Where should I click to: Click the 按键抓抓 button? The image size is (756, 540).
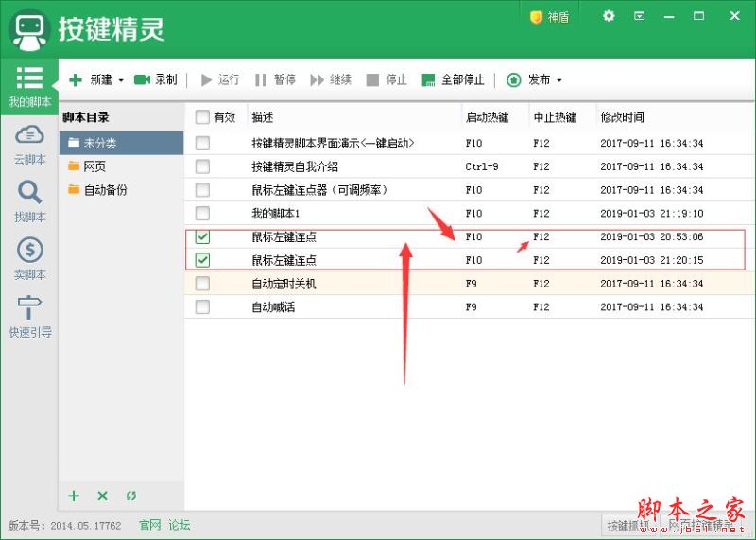coord(628,525)
